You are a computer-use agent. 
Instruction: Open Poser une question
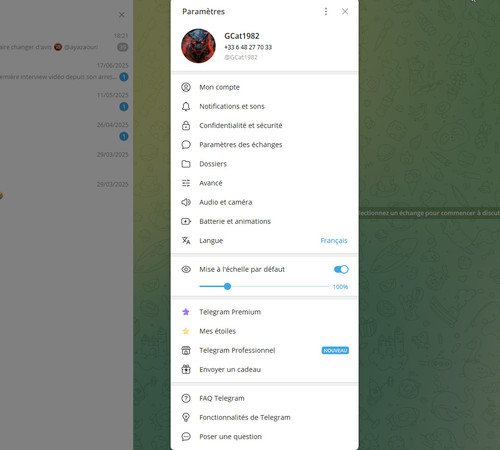tap(265, 437)
